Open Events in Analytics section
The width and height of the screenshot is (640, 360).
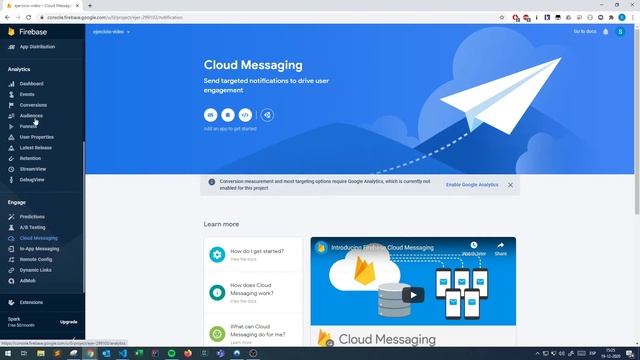point(27,94)
